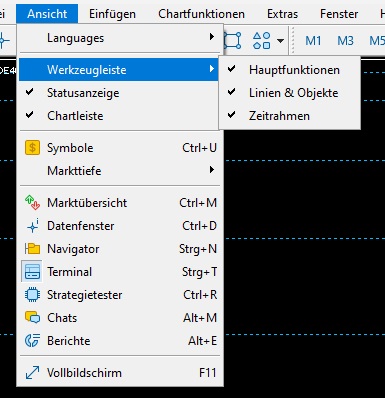The width and height of the screenshot is (385, 398).
Task: Click the F11 shortcut label
Action: (x=207, y=373)
